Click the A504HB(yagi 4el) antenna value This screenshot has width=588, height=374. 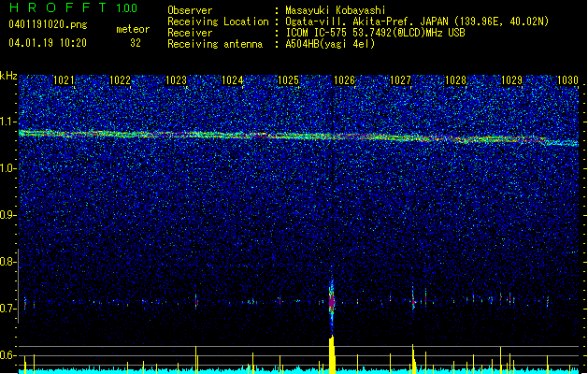click(330, 44)
